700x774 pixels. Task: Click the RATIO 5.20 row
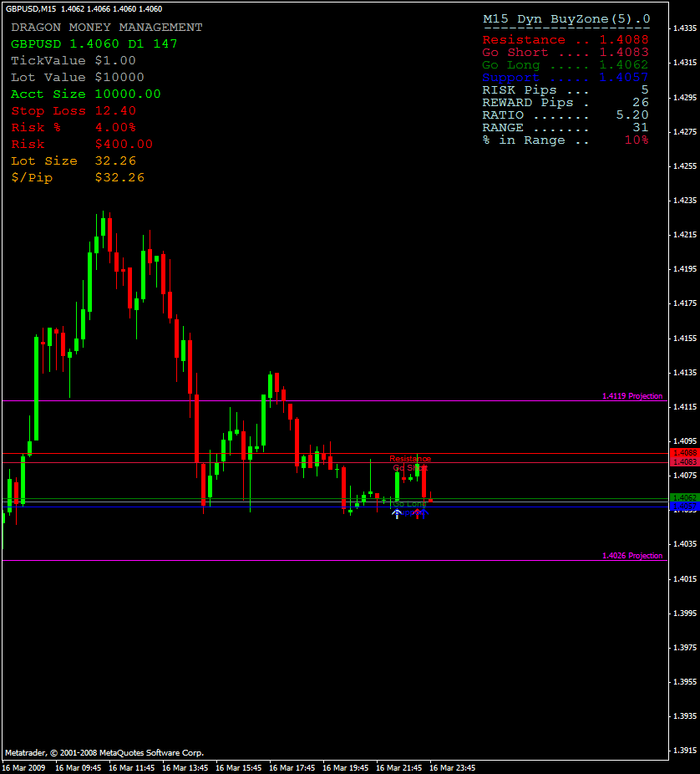pyautogui.click(x=566, y=115)
